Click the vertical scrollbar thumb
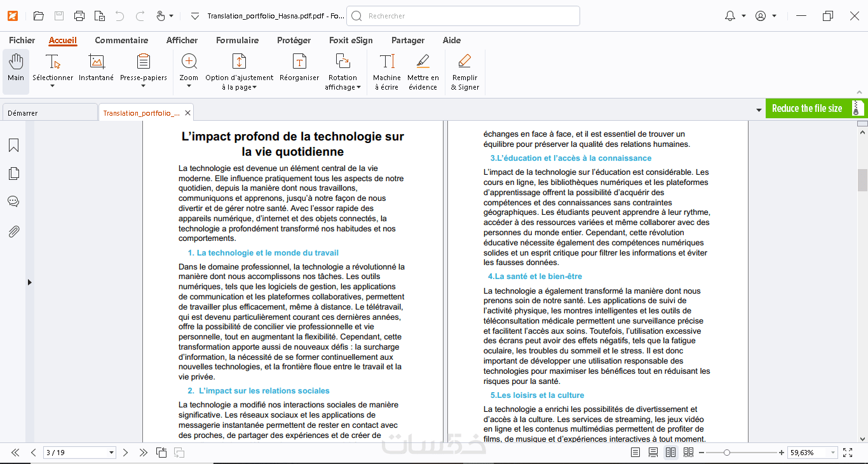 (x=862, y=180)
